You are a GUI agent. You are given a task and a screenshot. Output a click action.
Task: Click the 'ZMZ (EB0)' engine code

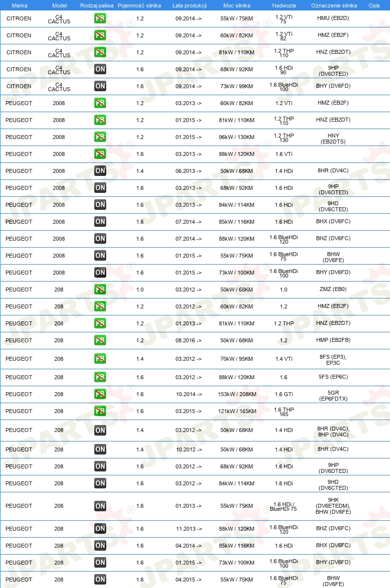point(333,289)
